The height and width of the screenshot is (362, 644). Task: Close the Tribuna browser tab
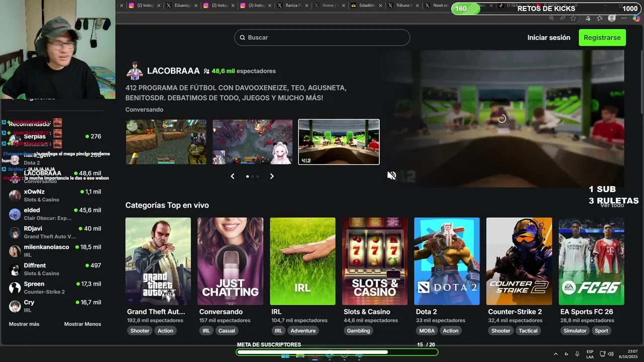click(x=417, y=6)
